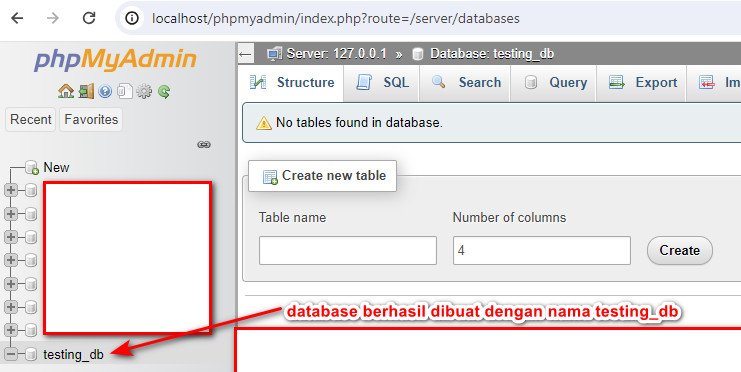Focus the Table name input field
The width and height of the screenshot is (741, 372).
pyautogui.click(x=347, y=251)
